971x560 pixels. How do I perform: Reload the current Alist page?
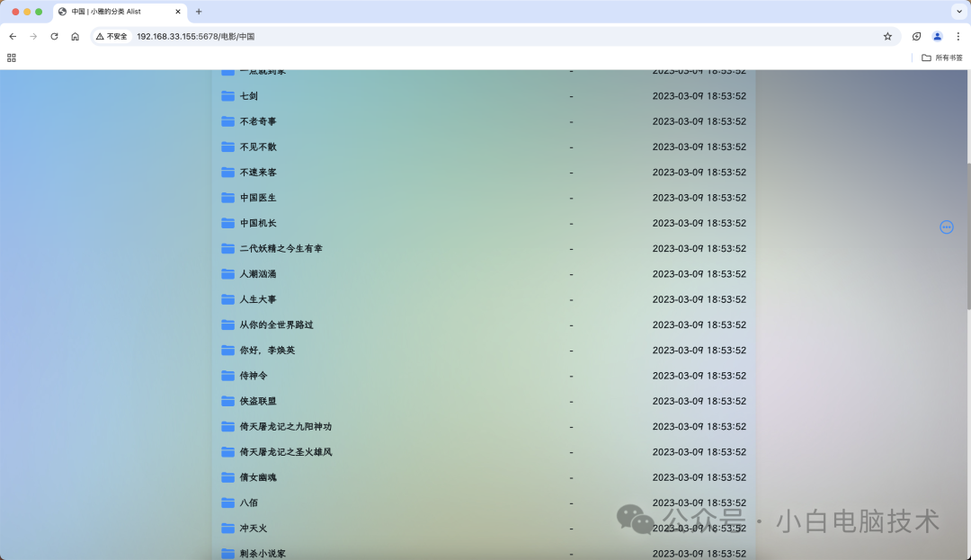[55, 36]
